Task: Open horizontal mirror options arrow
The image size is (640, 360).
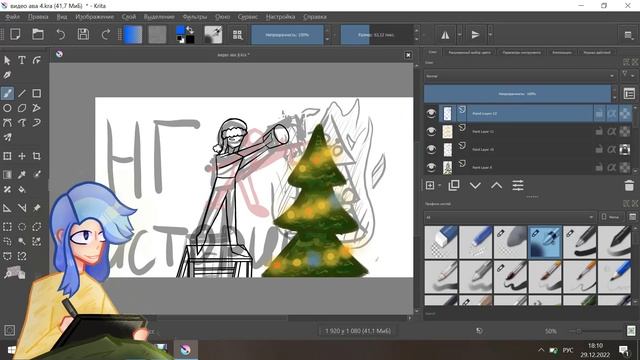Action: click(460, 35)
